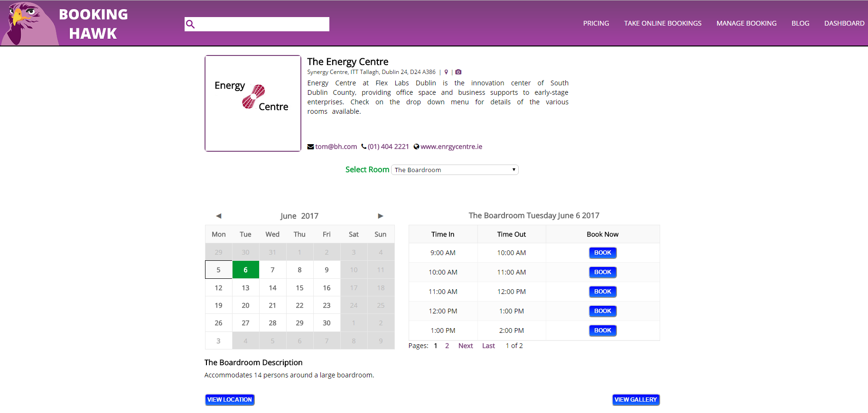
Task: Open the PRICING menu item
Action: coord(596,23)
